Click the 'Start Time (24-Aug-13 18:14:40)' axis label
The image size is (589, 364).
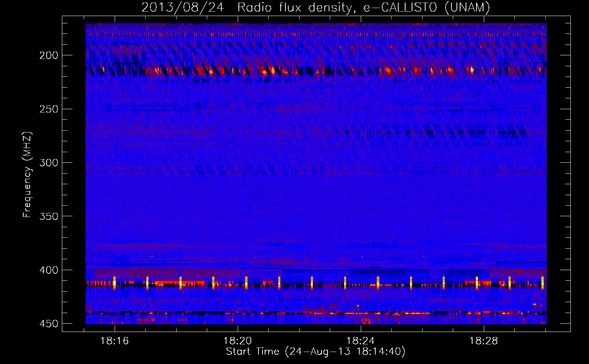316,352
